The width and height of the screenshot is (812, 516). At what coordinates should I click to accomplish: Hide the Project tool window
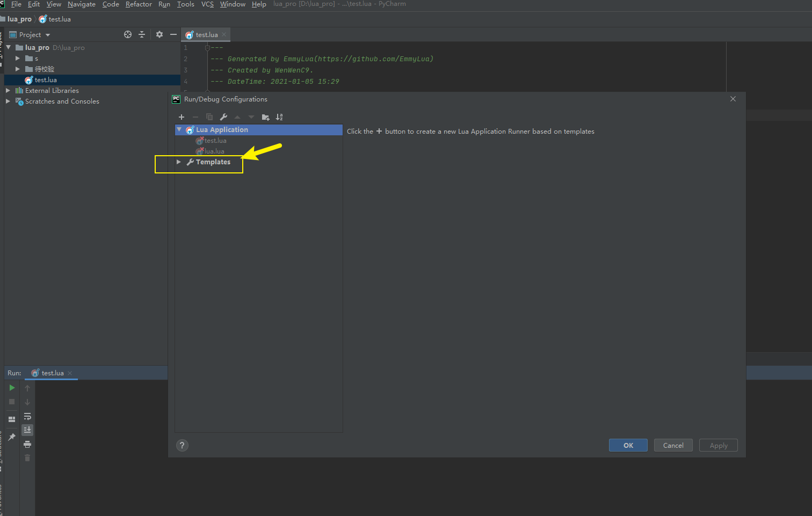pos(173,34)
